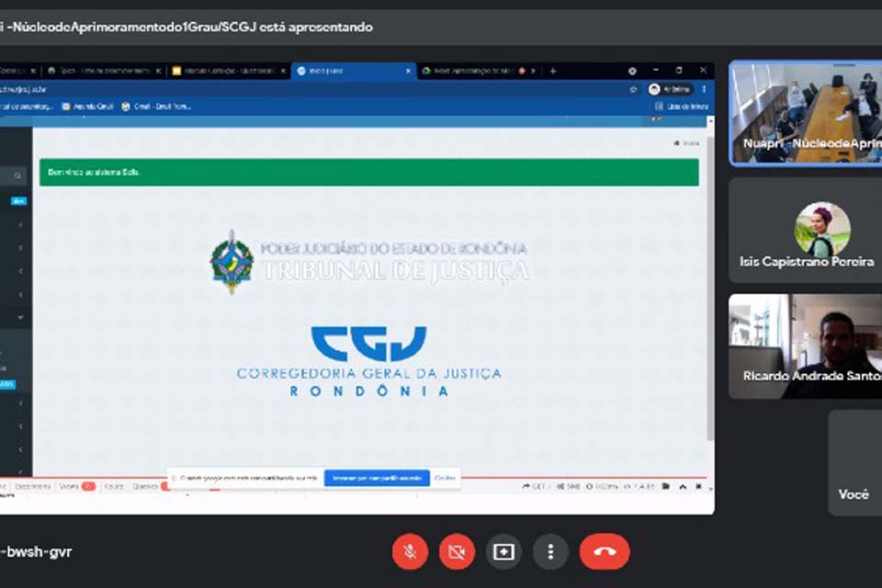Click Interromper compartilhamento to stop sharing
The image size is (882, 588).
[x=377, y=478]
